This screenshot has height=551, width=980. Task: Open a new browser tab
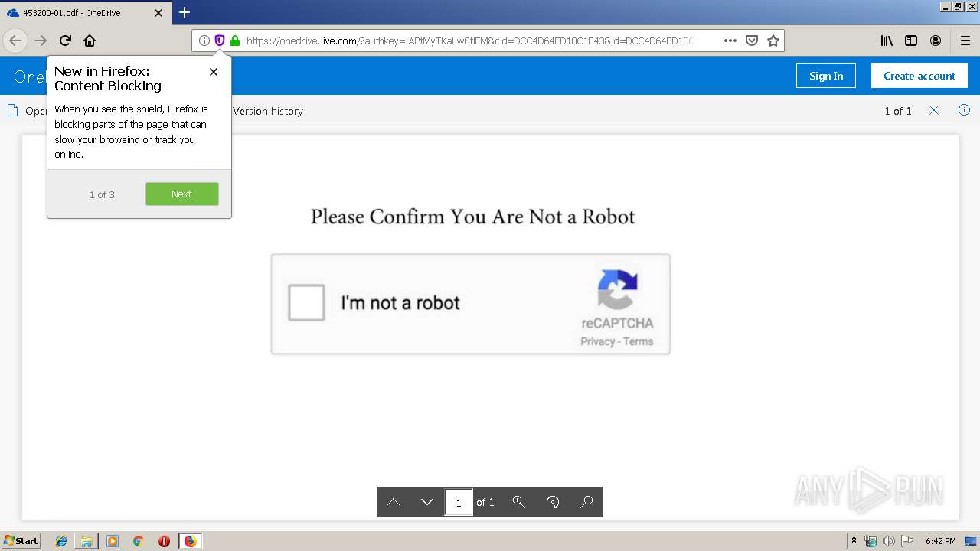tap(185, 12)
